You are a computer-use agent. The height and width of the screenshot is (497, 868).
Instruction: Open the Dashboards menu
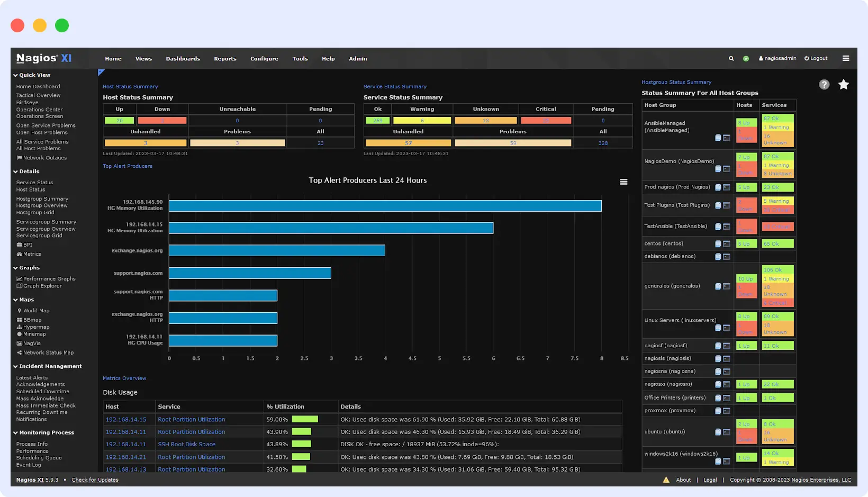183,58
